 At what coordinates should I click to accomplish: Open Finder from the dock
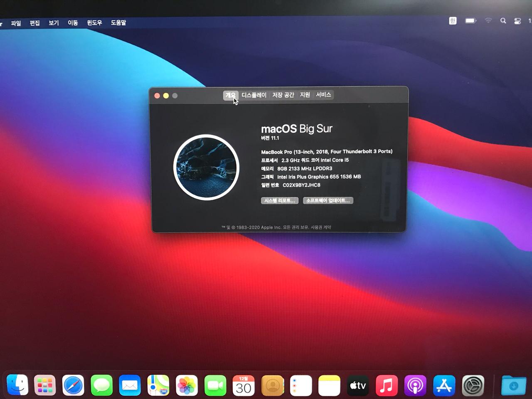17,384
